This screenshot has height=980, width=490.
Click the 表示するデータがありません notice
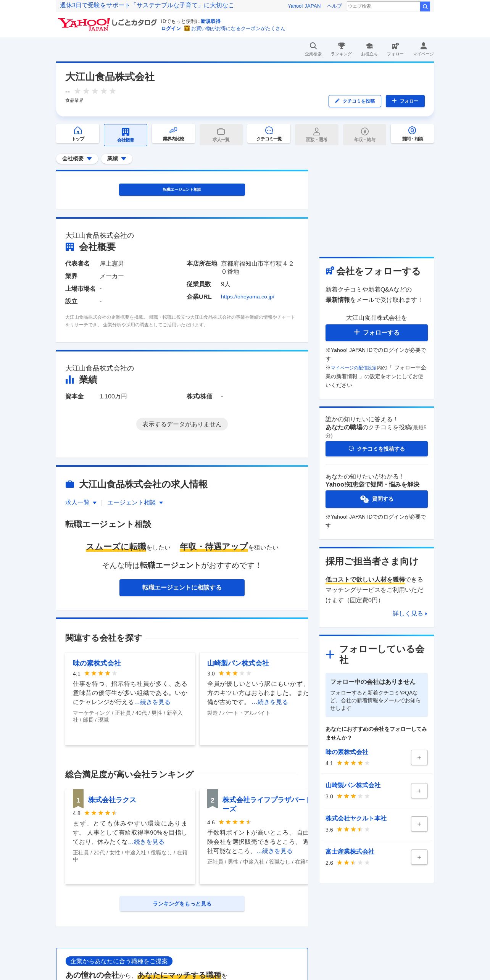point(182,424)
